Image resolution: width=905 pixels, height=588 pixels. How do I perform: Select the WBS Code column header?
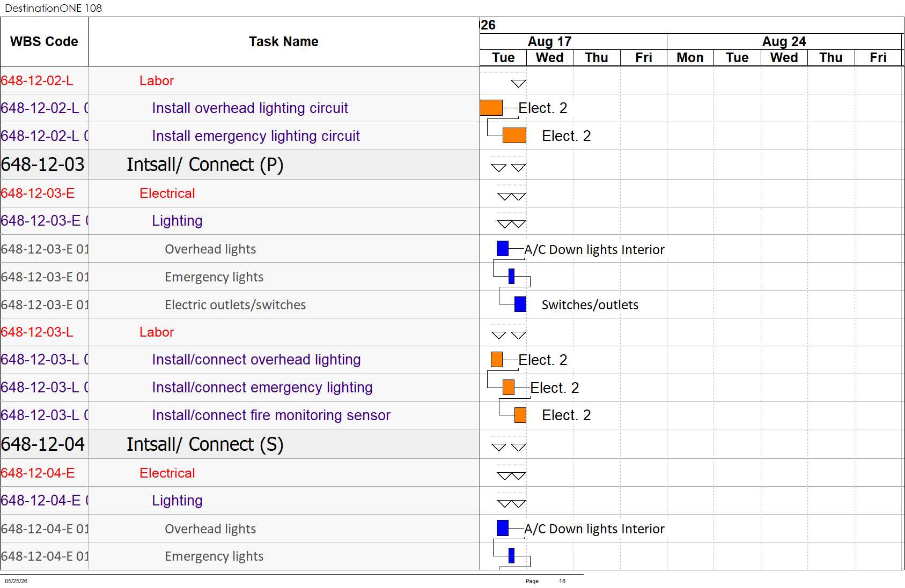click(x=44, y=42)
